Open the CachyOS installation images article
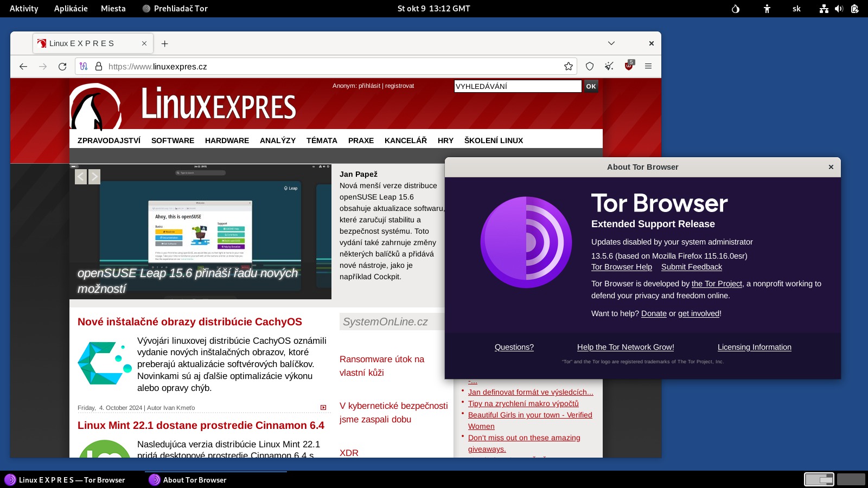The width and height of the screenshot is (868, 488). (190, 322)
